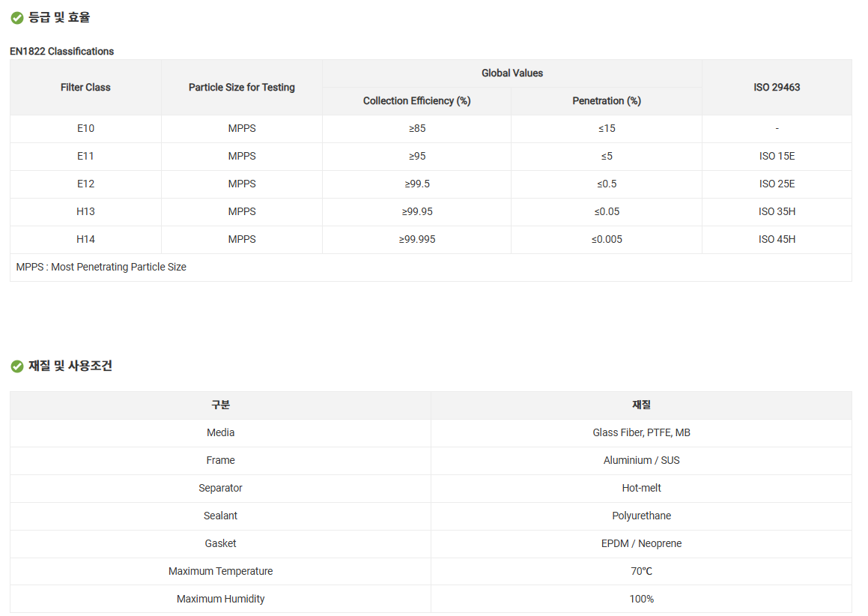Click the Filter Class column header
The height and width of the screenshot is (616, 868).
85,88
